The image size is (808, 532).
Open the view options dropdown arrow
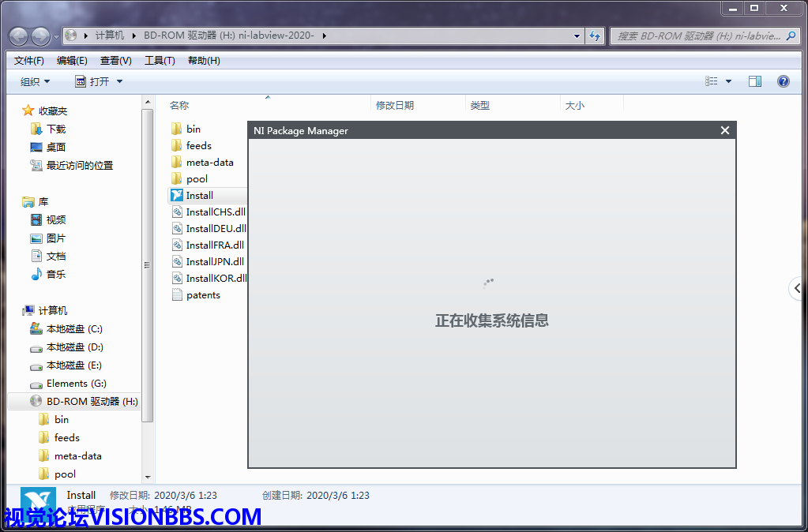click(728, 81)
